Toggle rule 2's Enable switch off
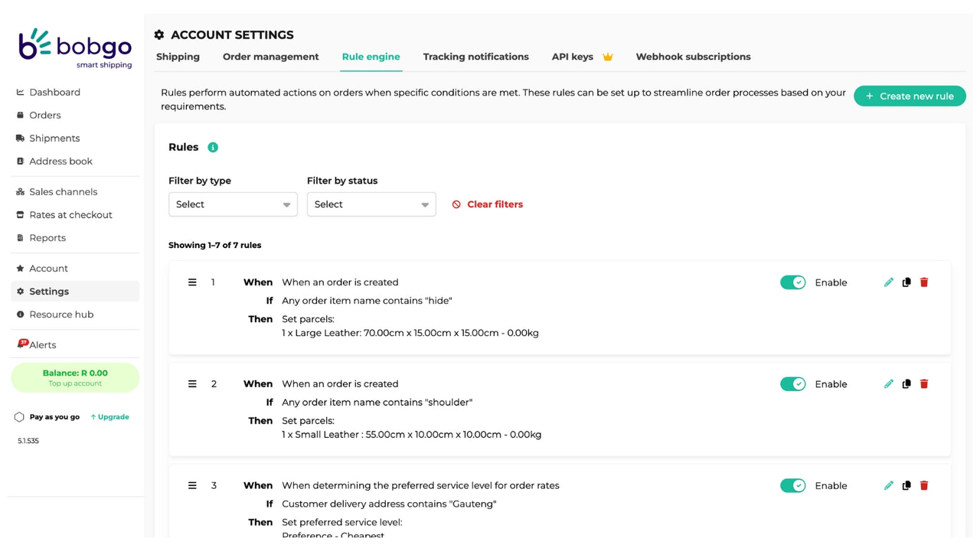 click(x=793, y=383)
